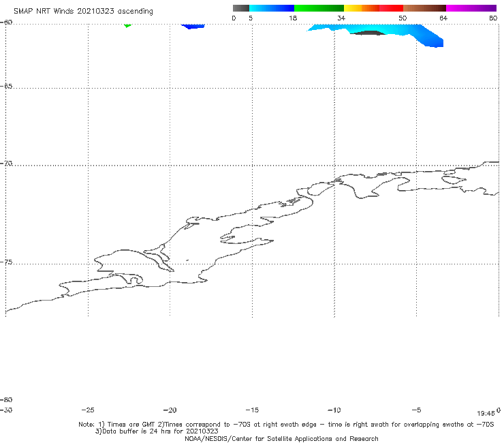Click the longitude label '-30'
Image resolution: width=504 pixels, height=443 pixels.
[x=6, y=410]
